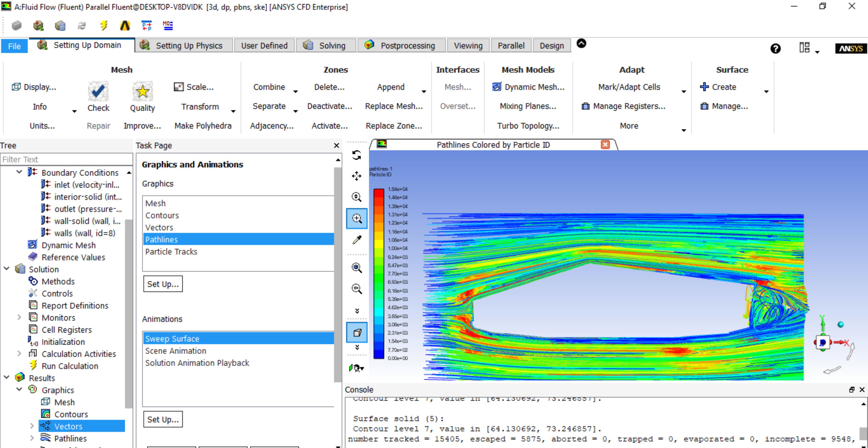Open the help question mark icon
The width and height of the screenshot is (868, 448).
(x=775, y=49)
